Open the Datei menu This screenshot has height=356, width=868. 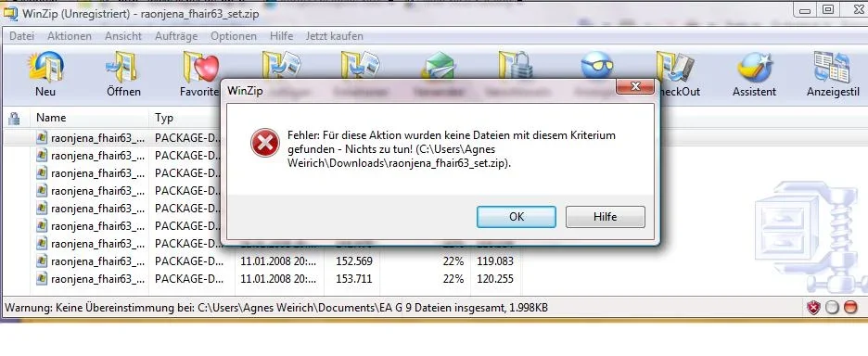22,36
